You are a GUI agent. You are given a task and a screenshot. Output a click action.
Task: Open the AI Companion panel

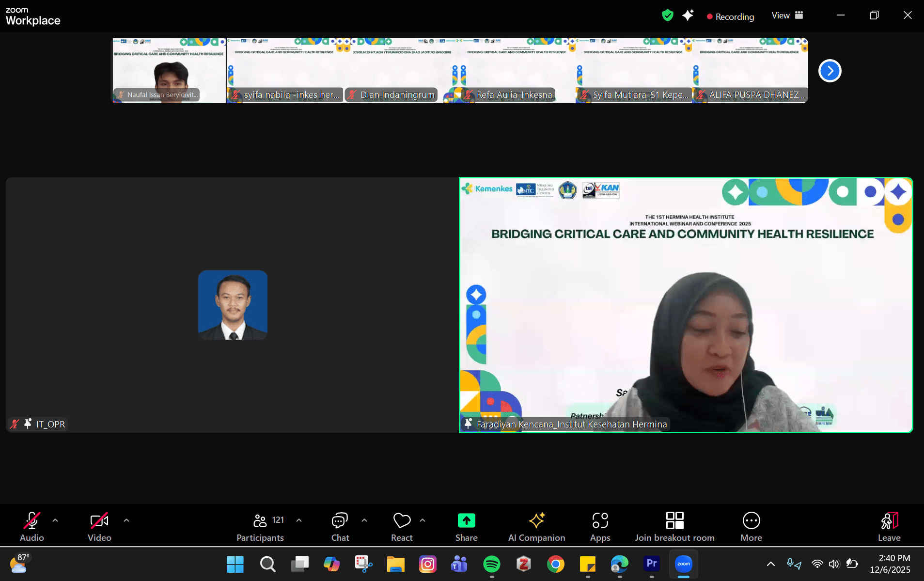click(x=536, y=526)
